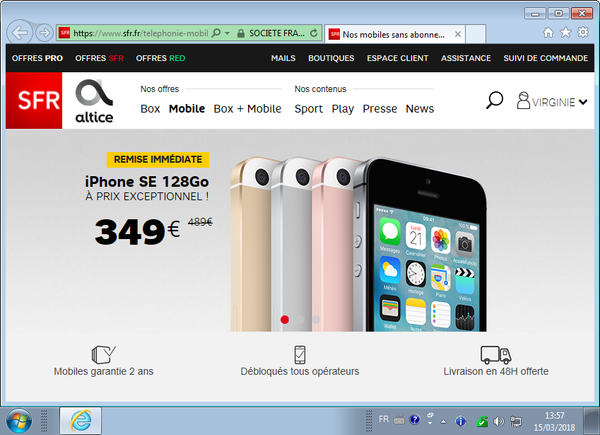Go to MAILS
This screenshot has height=435, width=600.
point(283,58)
